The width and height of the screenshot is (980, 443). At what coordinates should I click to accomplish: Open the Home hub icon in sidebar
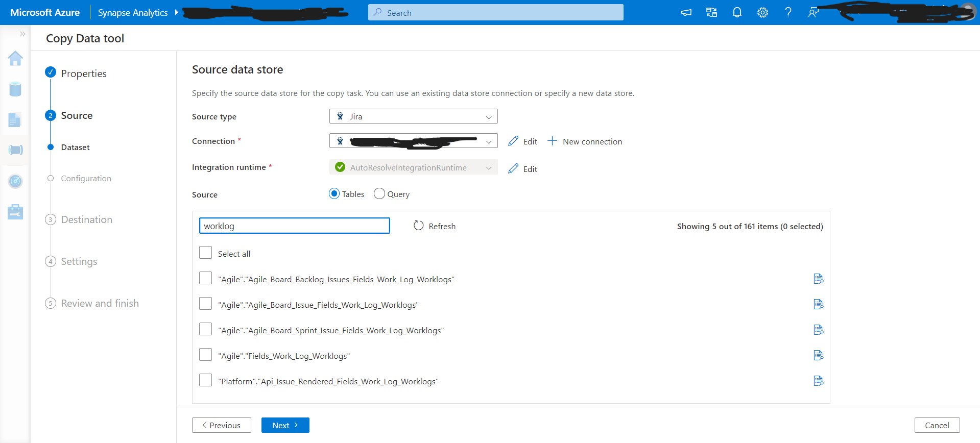(15, 59)
